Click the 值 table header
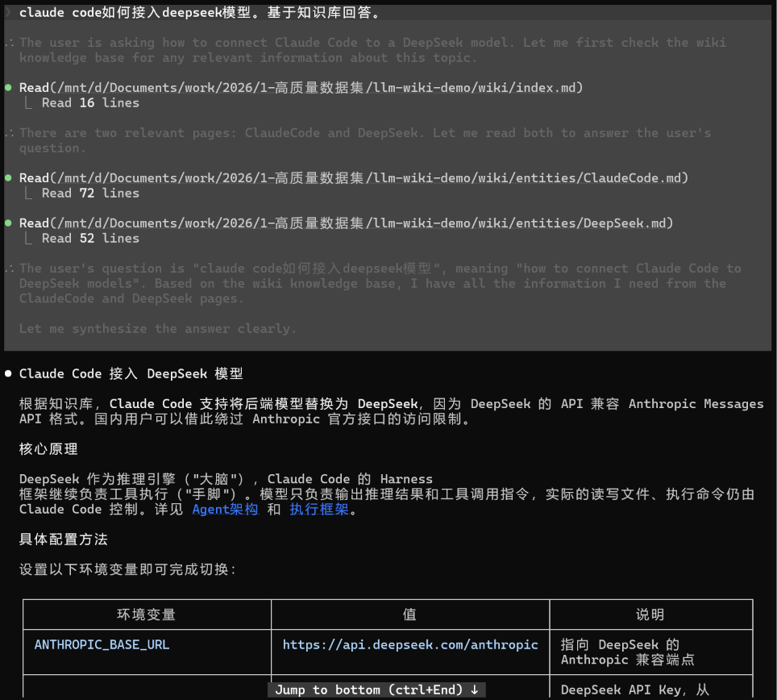Viewport: 777px width, 700px height. pyautogui.click(x=409, y=615)
